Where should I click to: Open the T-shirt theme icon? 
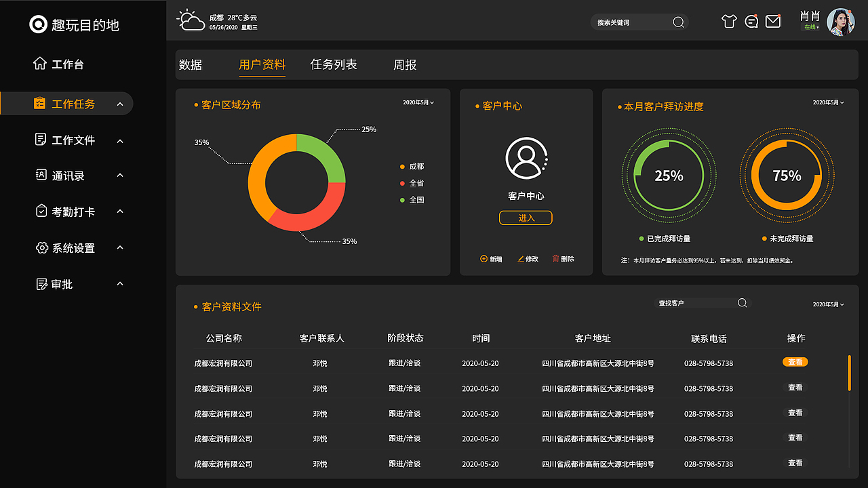coord(729,22)
